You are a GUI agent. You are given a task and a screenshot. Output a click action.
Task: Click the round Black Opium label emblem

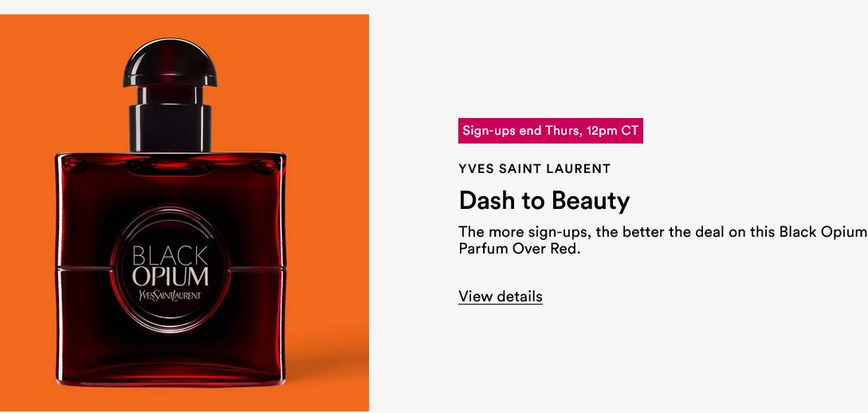point(171,269)
